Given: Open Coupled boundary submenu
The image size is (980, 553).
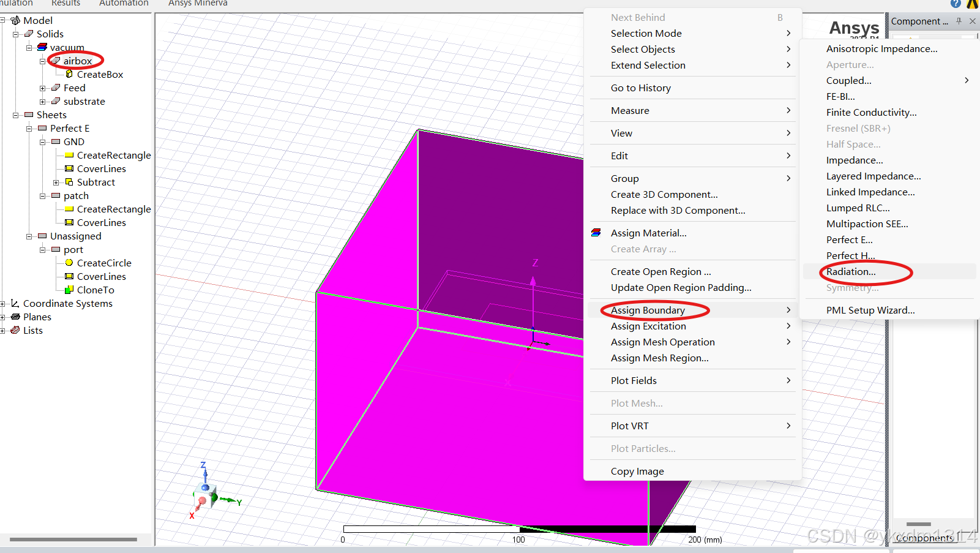Looking at the screenshot, I should [x=889, y=80].
